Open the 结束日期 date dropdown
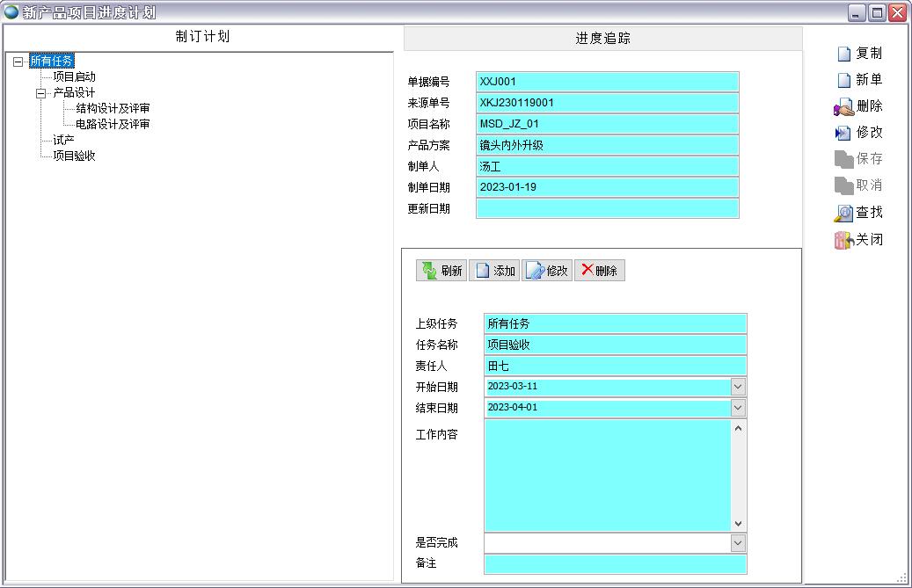Viewport: 912px width, 588px height. point(738,408)
